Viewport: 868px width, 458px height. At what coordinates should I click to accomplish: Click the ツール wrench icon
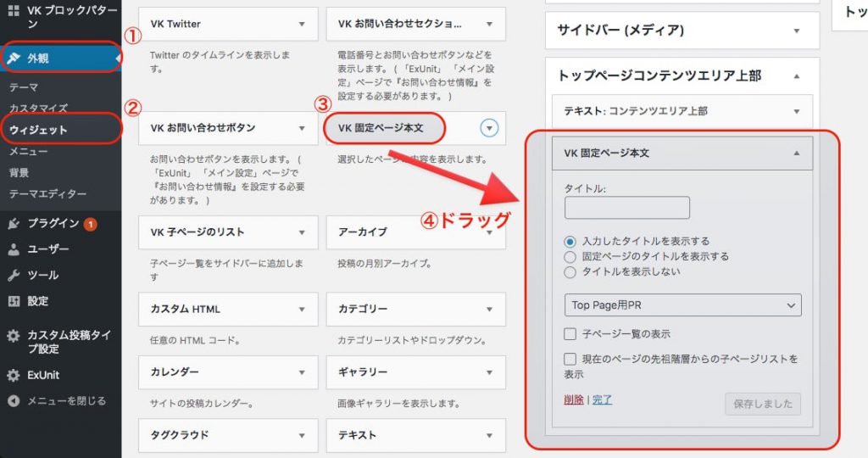[14, 276]
